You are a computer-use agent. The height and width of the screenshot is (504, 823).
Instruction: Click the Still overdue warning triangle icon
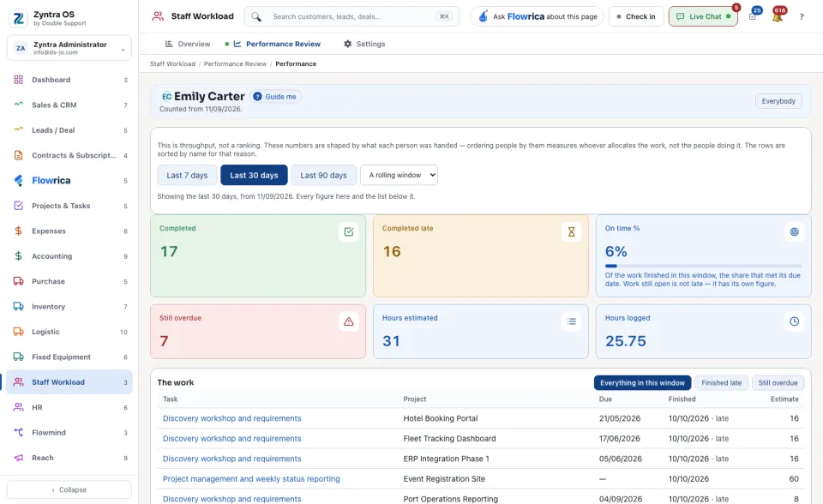[x=349, y=321]
